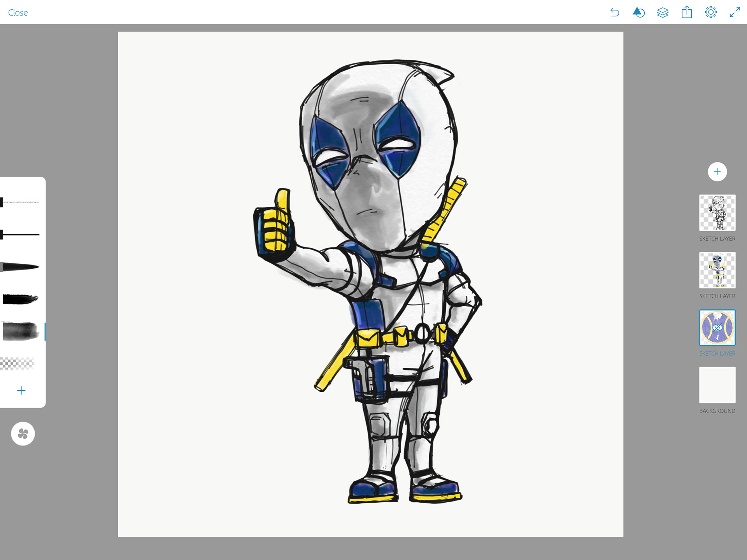Open the shapes tool icon
Screen dimensions: 747x560
click(x=638, y=12)
